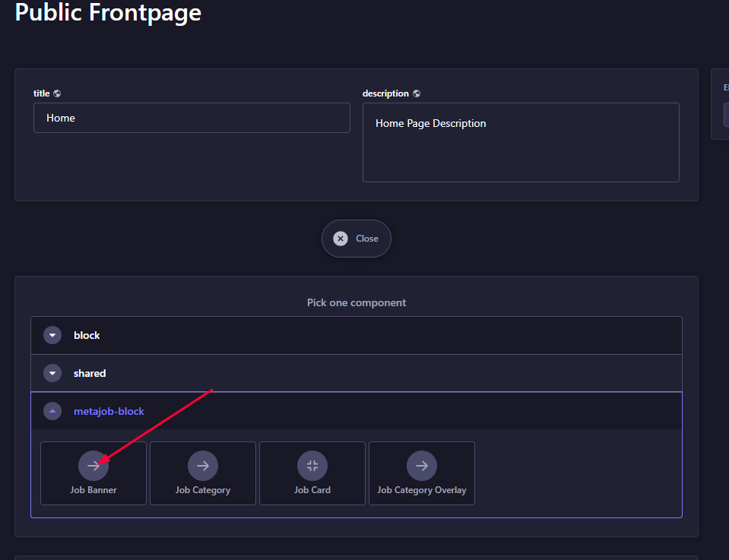Click the Job Card label
This screenshot has width=729, height=560.
pos(312,490)
